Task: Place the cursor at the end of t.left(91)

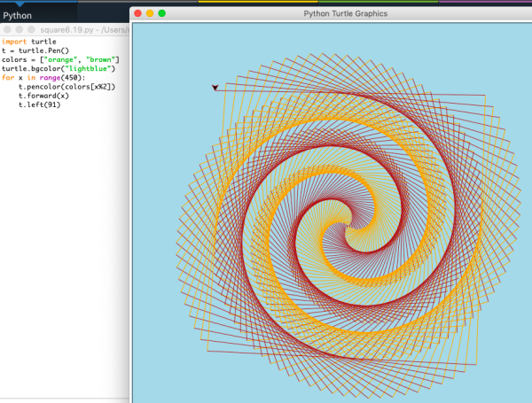Action: coord(60,105)
